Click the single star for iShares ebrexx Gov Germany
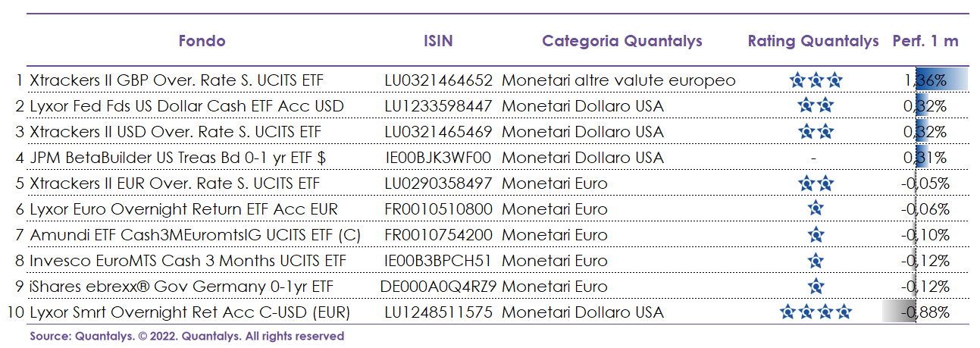This screenshot has width=980, height=348. click(x=816, y=286)
